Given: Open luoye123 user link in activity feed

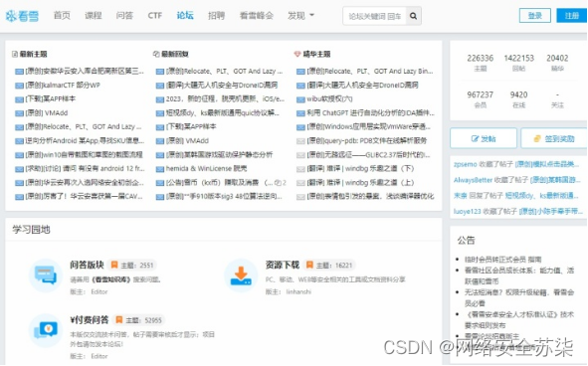Looking at the screenshot, I should 467,212.
